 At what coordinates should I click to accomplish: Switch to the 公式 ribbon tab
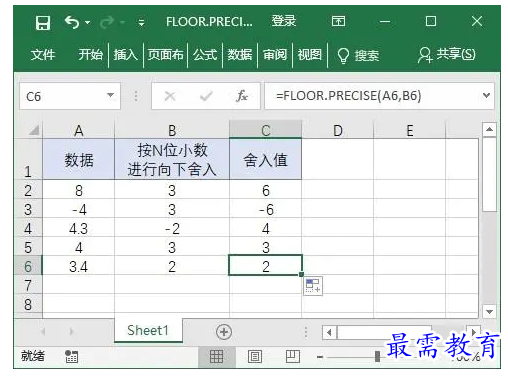point(205,55)
